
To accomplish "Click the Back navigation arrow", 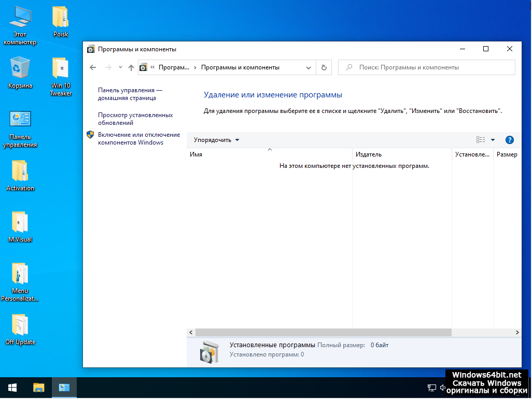I will click(93, 67).
